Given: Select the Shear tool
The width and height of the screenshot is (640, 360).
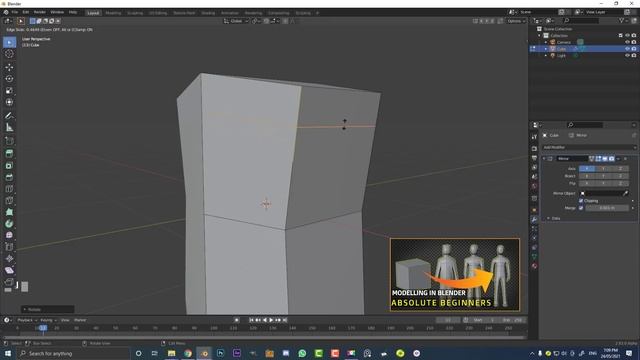Looking at the screenshot, I should 9,270.
